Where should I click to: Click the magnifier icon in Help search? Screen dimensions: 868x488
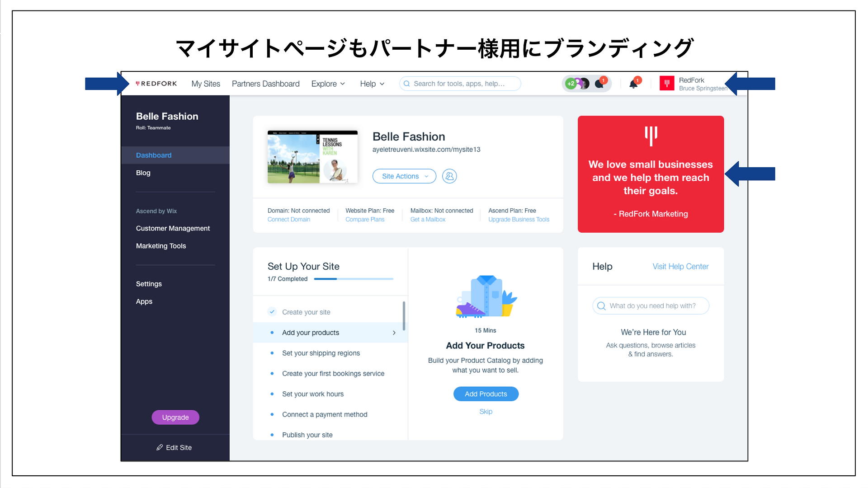click(601, 306)
